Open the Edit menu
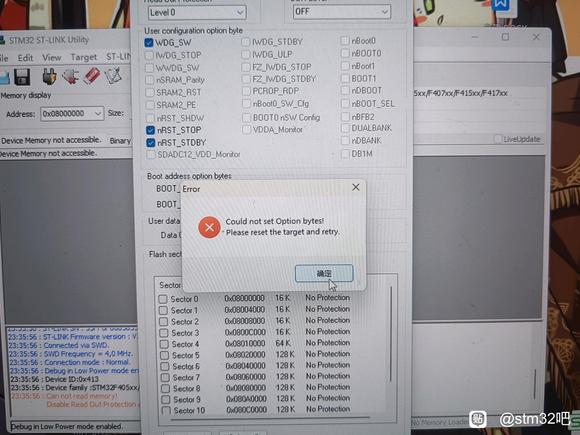Viewport: 580px width, 435px height. (x=25, y=58)
